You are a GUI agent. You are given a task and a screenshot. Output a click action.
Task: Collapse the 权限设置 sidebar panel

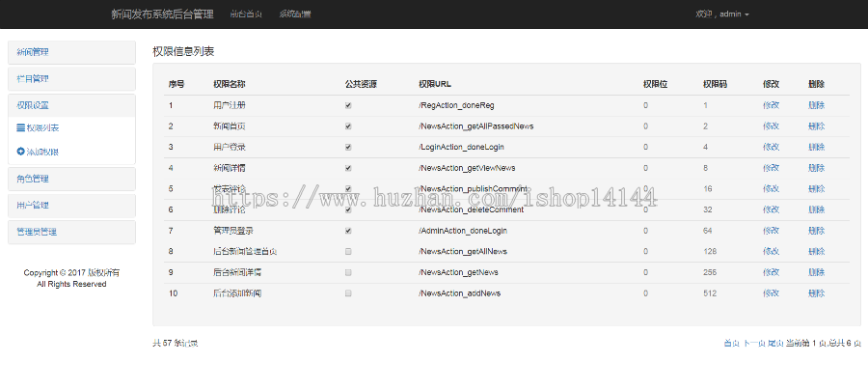click(x=72, y=105)
